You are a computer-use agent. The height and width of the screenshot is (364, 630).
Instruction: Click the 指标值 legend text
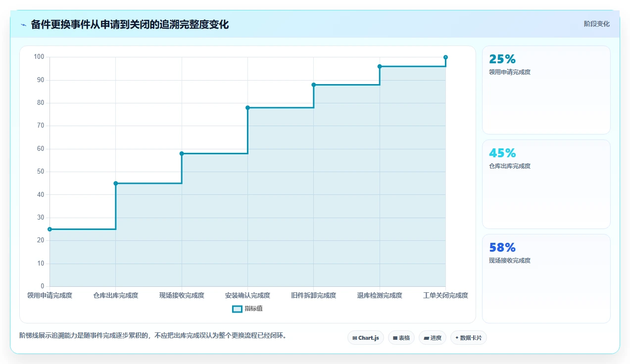tap(253, 309)
